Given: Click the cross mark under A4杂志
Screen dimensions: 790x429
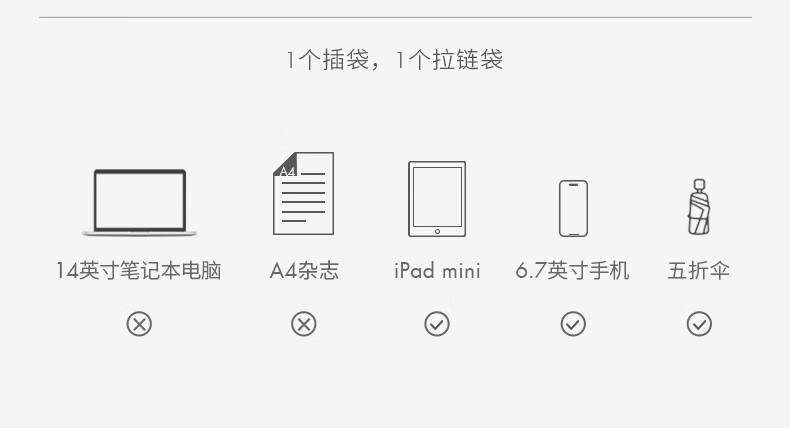Looking at the screenshot, I should click(x=304, y=324).
